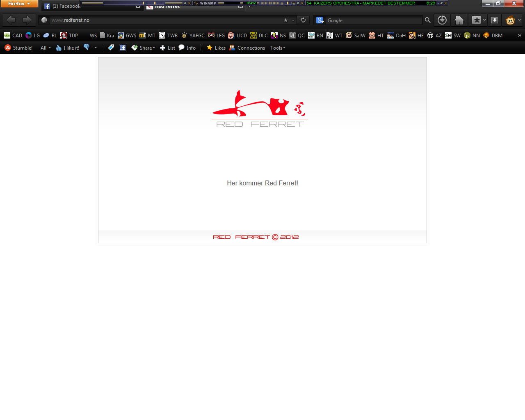Bookmark this page with the star

[x=285, y=20]
